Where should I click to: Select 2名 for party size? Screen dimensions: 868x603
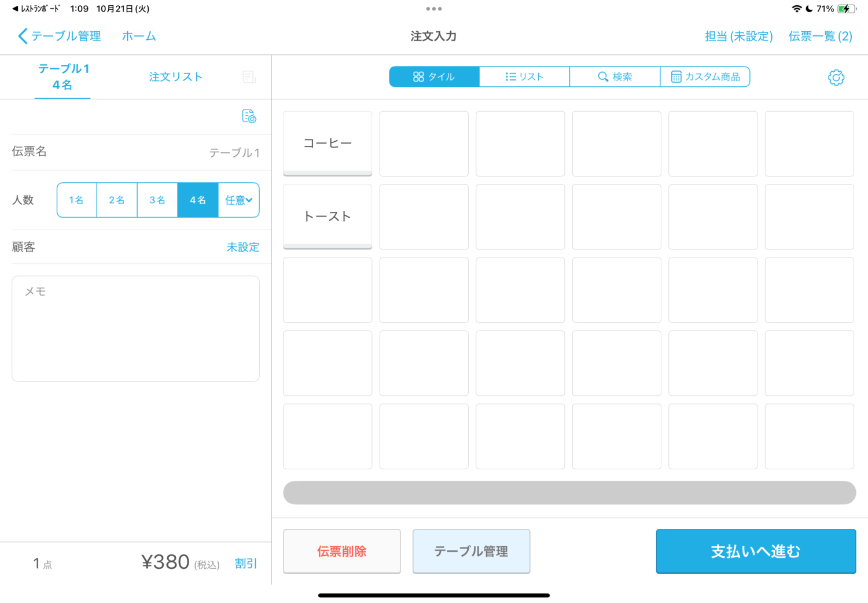pos(117,200)
